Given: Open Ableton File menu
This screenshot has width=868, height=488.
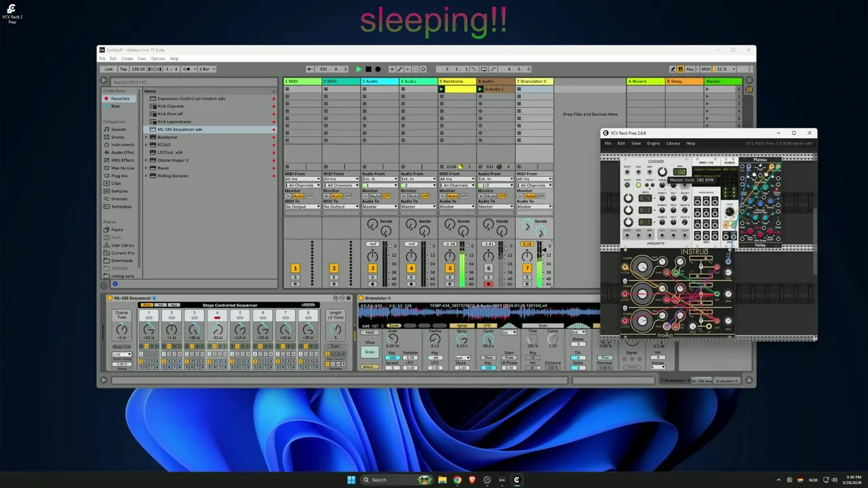Looking at the screenshot, I should (102, 59).
